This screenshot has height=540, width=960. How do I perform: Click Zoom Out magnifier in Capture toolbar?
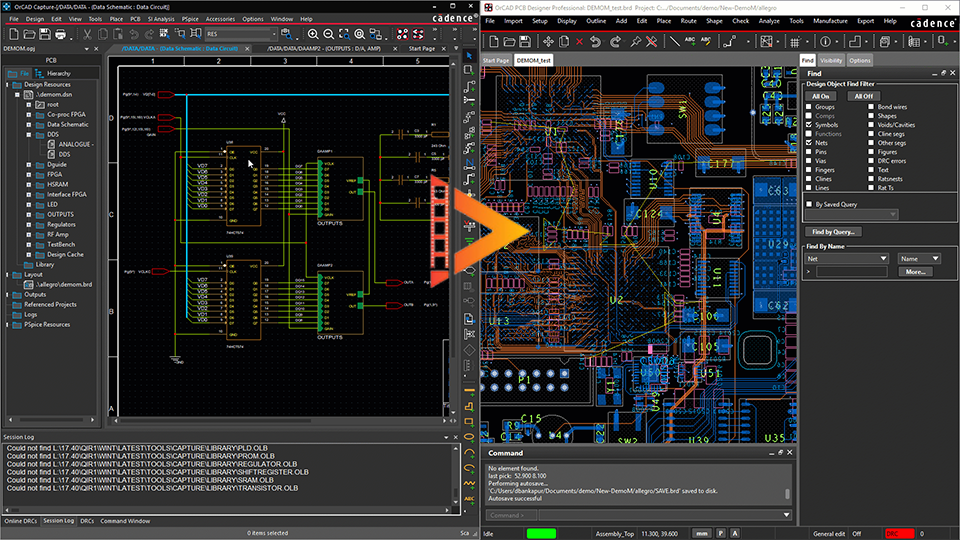328,34
